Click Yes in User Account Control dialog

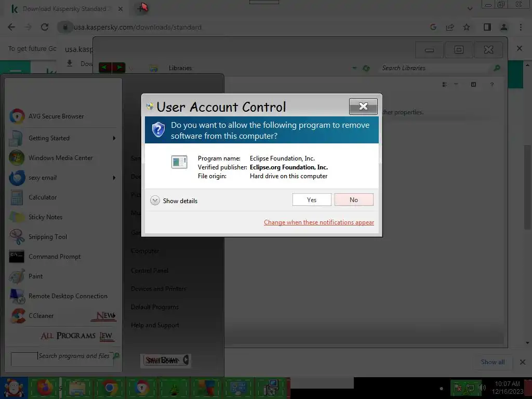click(312, 200)
